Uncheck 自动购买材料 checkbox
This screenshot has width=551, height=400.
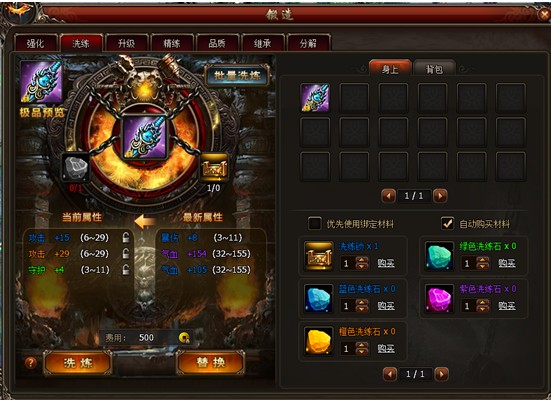click(x=447, y=223)
